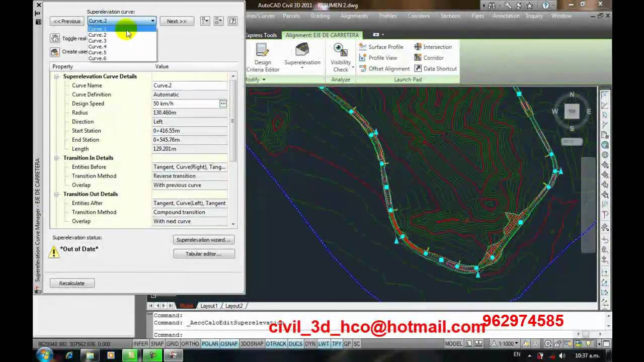Select Curve.3 in the dropdown list

pos(122,41)
